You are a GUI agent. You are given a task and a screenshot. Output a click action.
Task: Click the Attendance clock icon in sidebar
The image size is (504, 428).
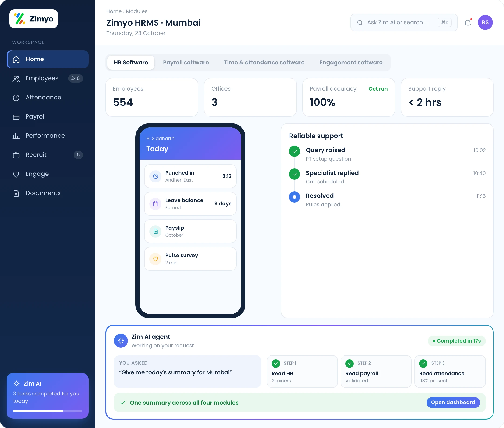pos(16,98)
